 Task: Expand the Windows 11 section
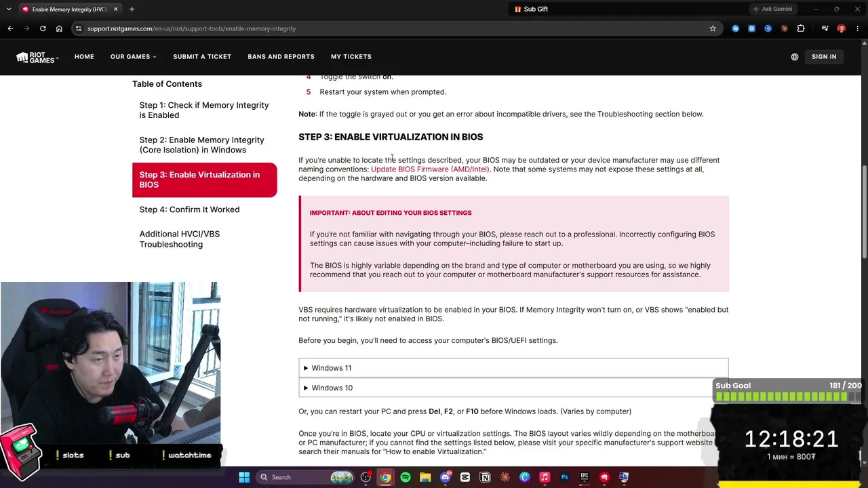point(513,368)
